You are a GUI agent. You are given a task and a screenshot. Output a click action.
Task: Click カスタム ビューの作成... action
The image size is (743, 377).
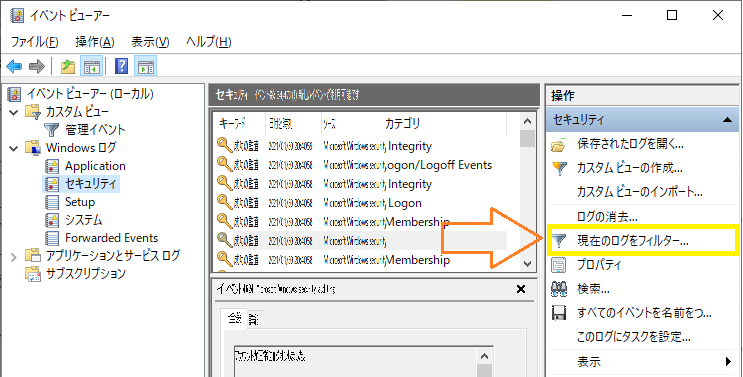pyautogui.click(x=630, y=168)
